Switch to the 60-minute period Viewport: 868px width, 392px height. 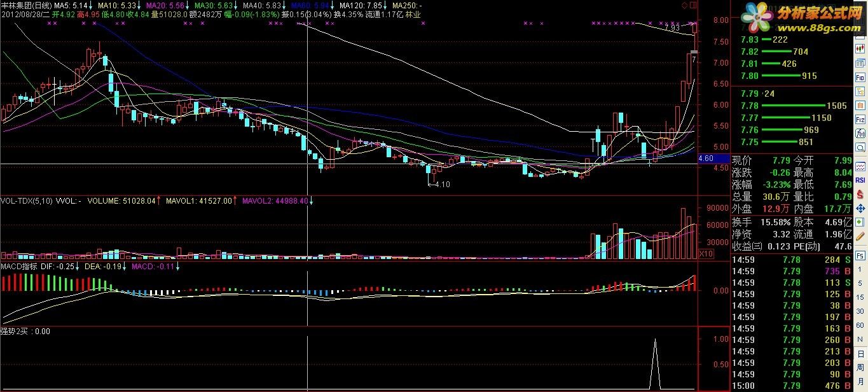click(860, 325)
